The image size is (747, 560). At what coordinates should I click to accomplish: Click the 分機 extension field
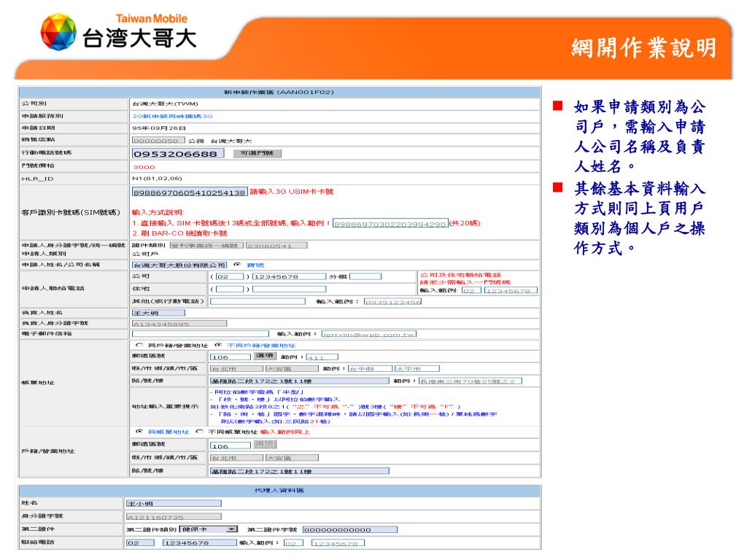[365, 276]
